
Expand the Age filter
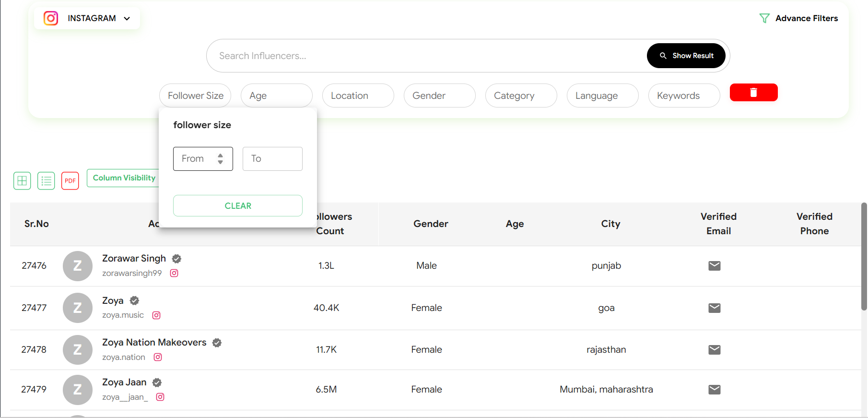click(276, 96)
